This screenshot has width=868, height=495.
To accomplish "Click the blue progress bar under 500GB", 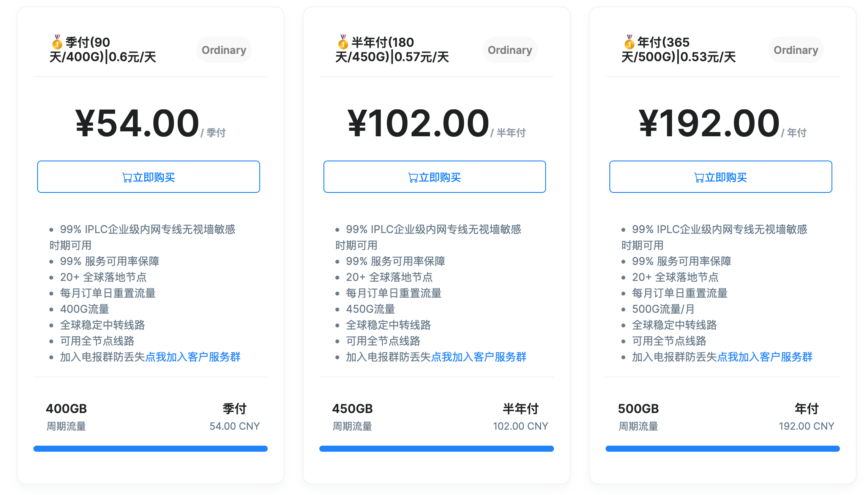I will [x=723, y=449].
